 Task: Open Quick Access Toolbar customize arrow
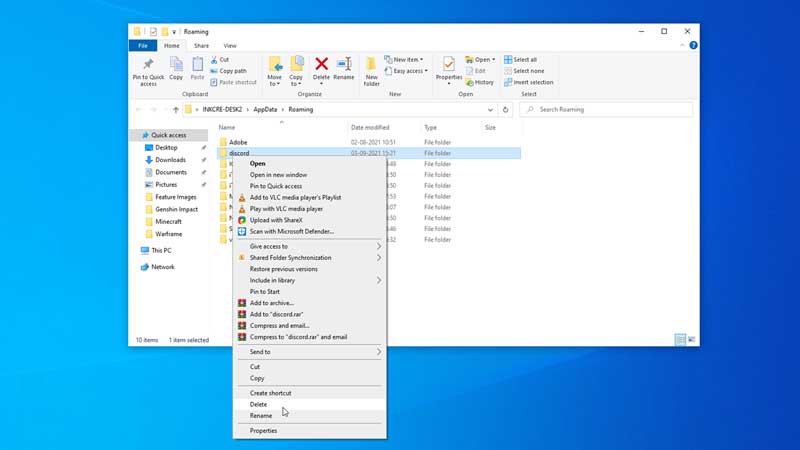(x=174, y=32)
